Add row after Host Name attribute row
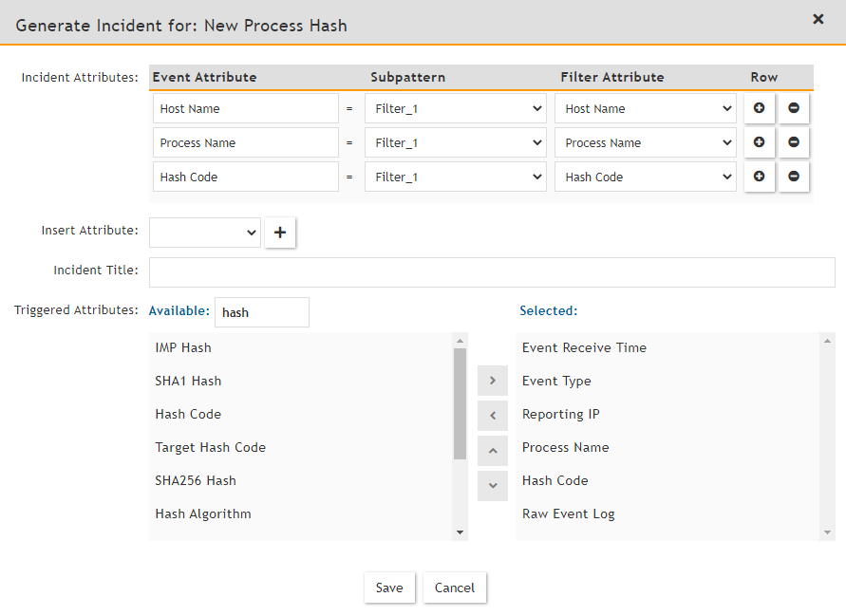Viewport: 846px width, 616px height. 759,108
